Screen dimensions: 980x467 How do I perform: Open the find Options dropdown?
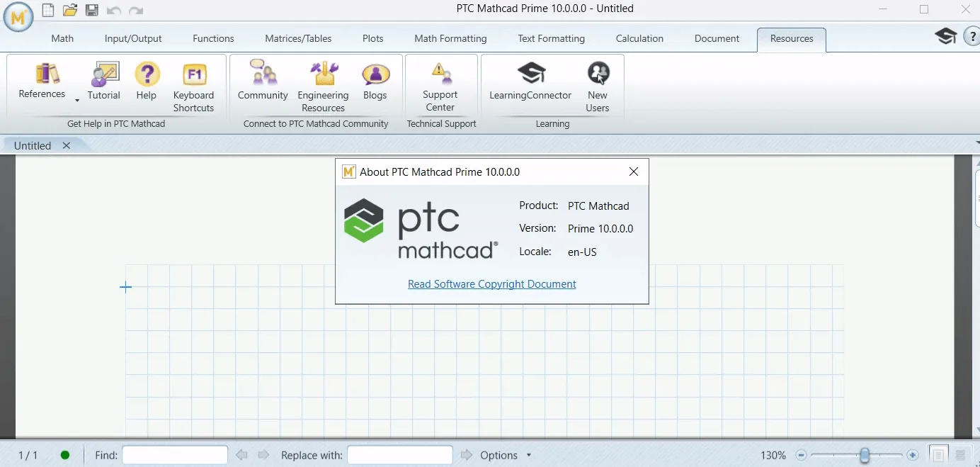coord(506,455)
